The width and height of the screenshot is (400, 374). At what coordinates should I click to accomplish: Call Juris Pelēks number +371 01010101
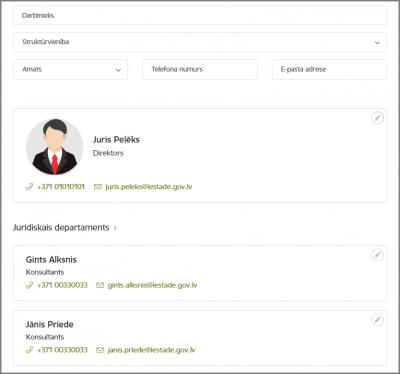coord(61,187)
